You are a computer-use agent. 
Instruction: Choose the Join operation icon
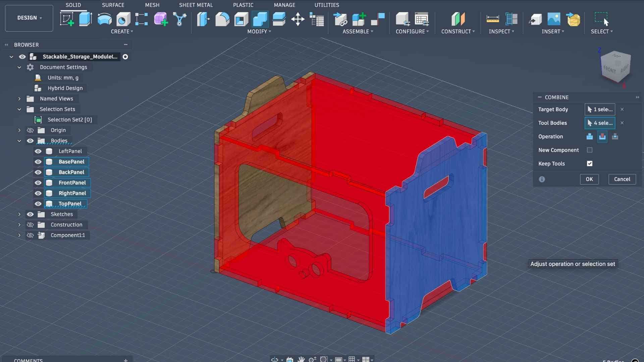[x=589, y=136]
